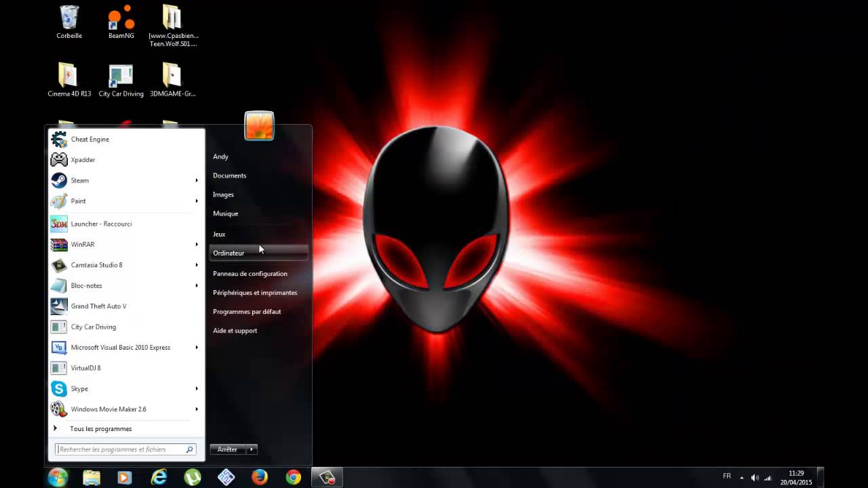This screenshot has width=868, height=488.
Task: Launch Google Chrome from the taskbar
Action: pos(293,477)
